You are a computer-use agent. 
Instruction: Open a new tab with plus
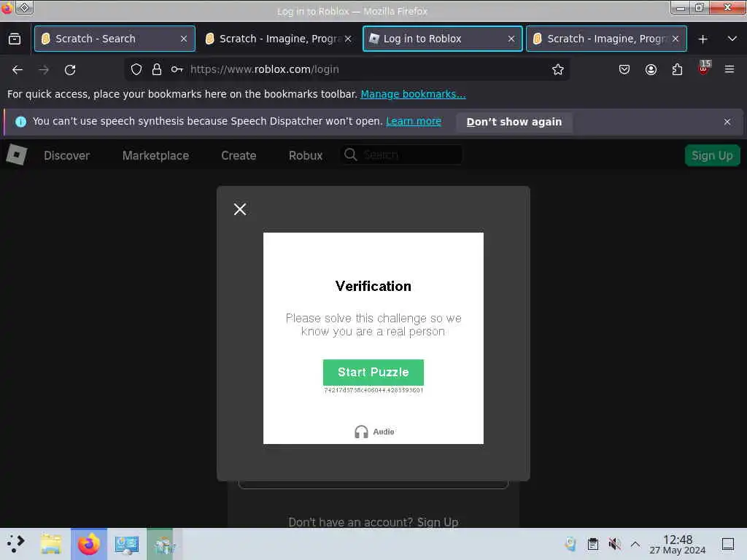click(703, 39)
